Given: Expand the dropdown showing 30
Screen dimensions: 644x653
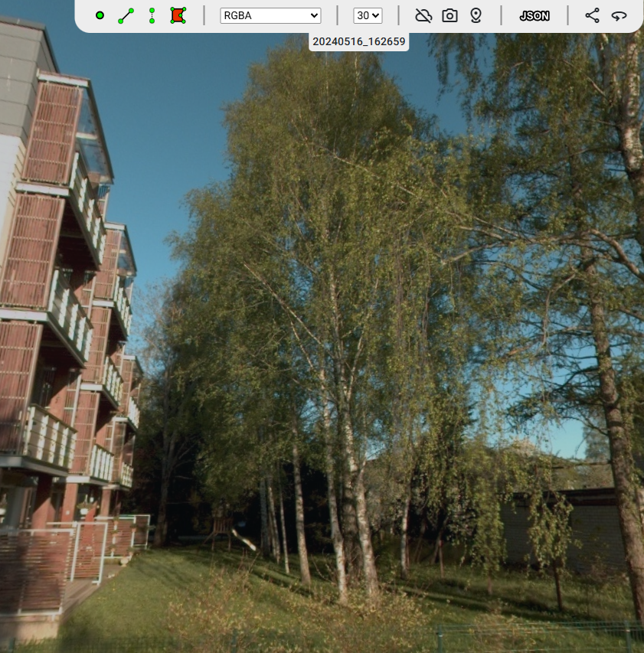Looking at the screenshot, I should click(368, 15).
